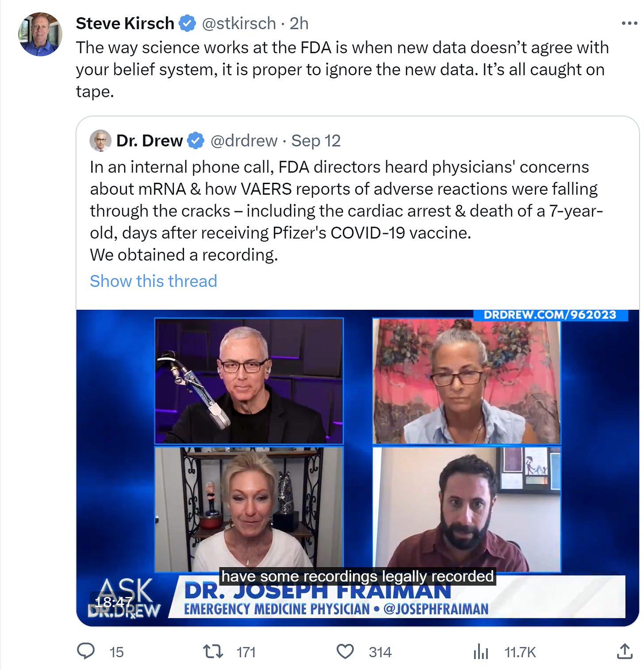Open Dr. Drew's small profile avatar

click(100, 141)
